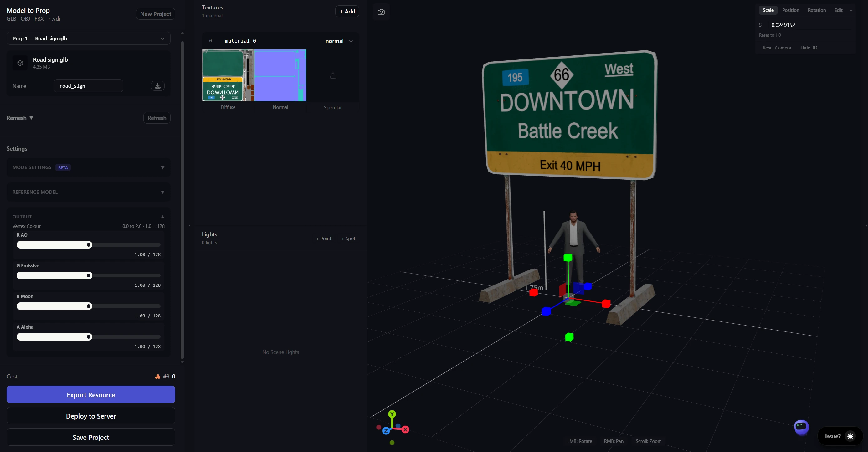Click the orange credits icon beside Cost
The height and width of the screenshot is (452, 868).
click(157, 377)
